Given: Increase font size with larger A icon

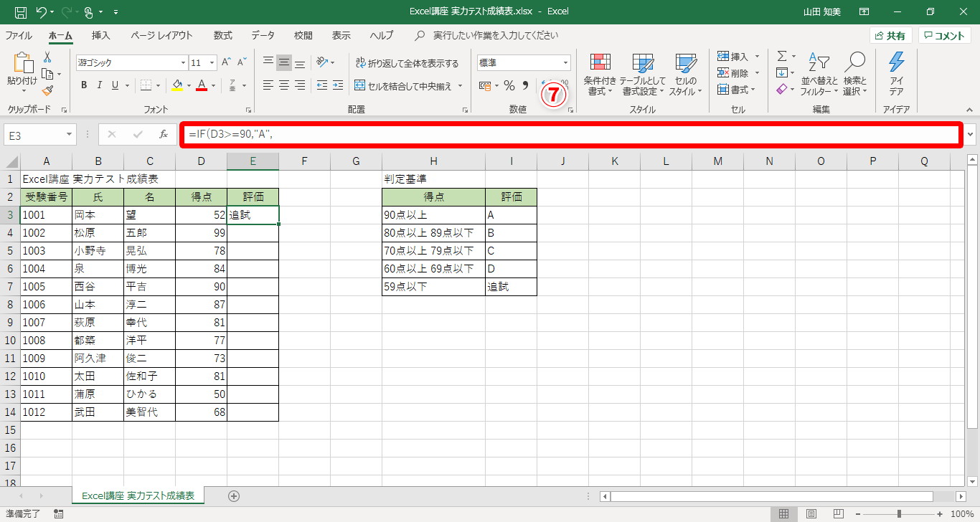Looking at the screenshot, I should click(227, 62).
